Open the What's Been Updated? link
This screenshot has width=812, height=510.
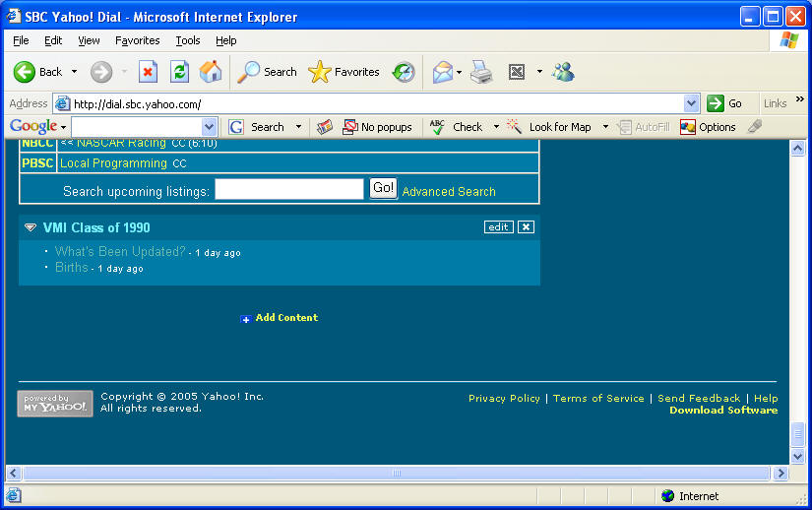click(120, 252)
